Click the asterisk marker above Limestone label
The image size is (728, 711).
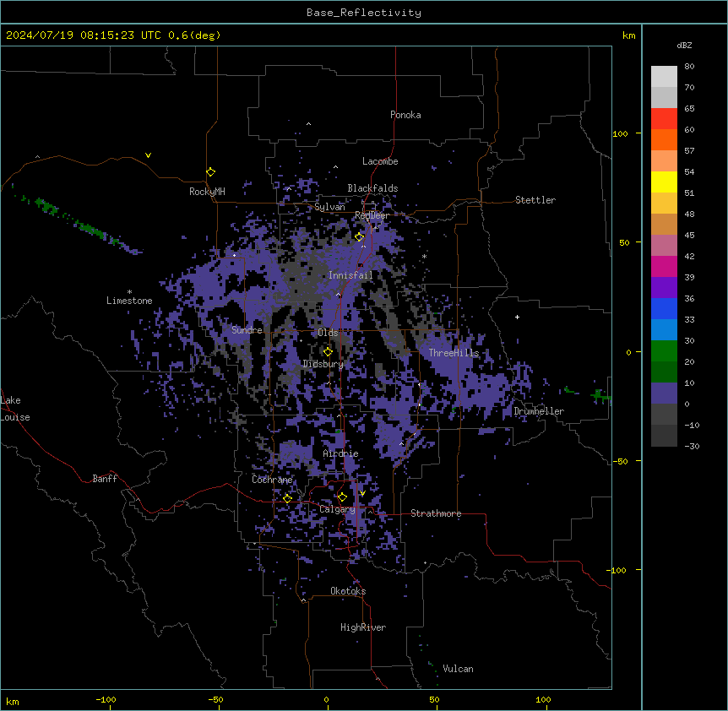[129, 292]
